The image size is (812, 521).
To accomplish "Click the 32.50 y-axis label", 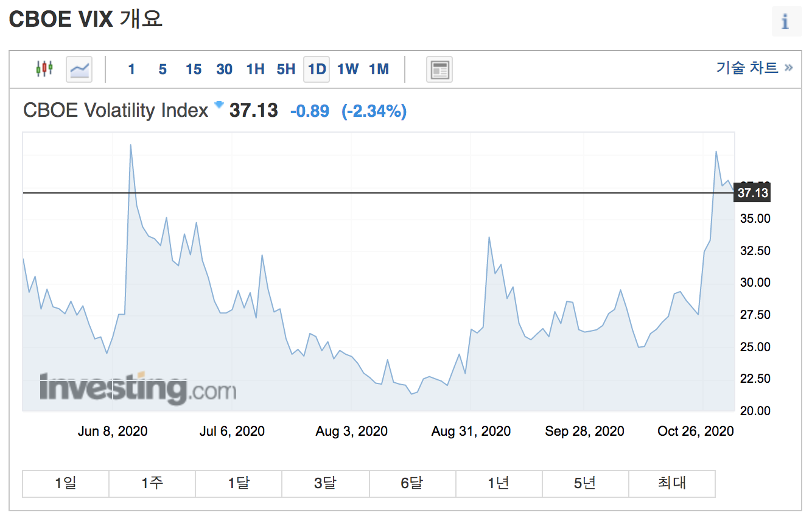I will point(755,251).
